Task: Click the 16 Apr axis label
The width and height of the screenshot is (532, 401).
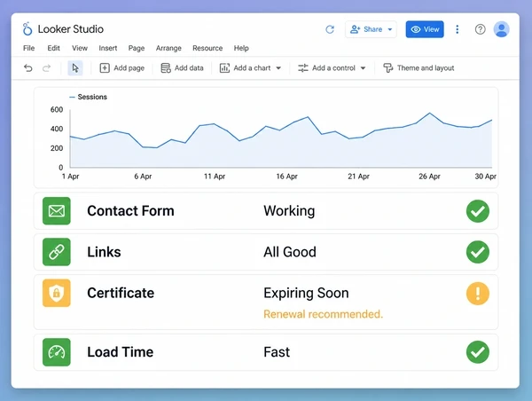Action: pos(286,177)
